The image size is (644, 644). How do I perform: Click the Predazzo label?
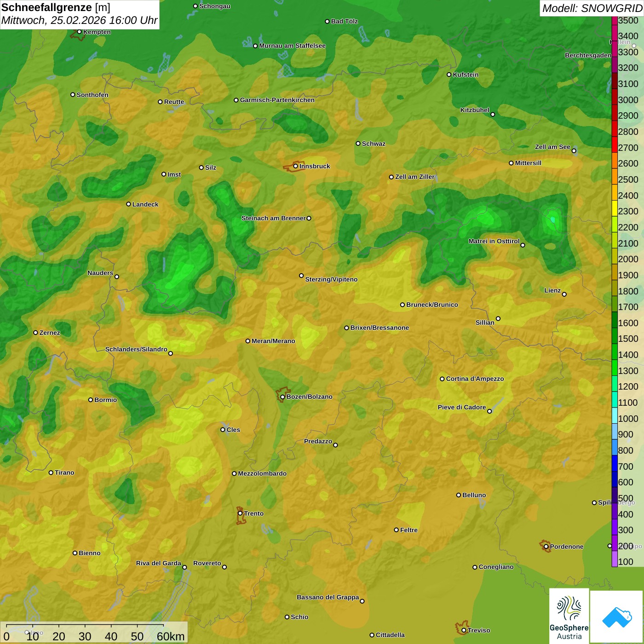[318, 441]
